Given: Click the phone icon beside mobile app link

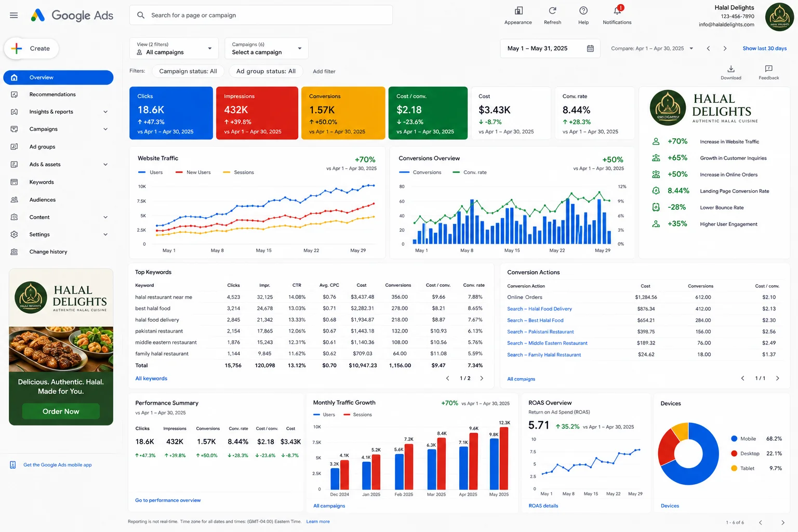Looking at the screenshot, I should coord(13,465).
